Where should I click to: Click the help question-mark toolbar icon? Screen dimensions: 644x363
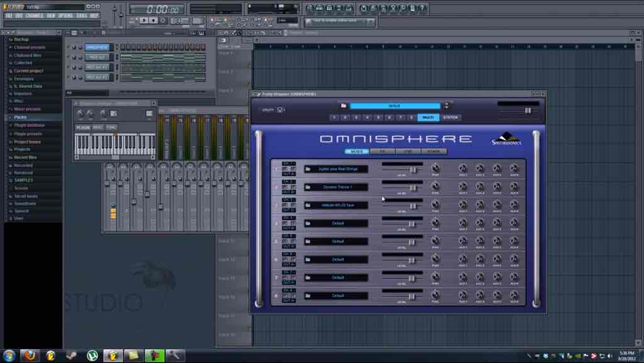[423, 8]
